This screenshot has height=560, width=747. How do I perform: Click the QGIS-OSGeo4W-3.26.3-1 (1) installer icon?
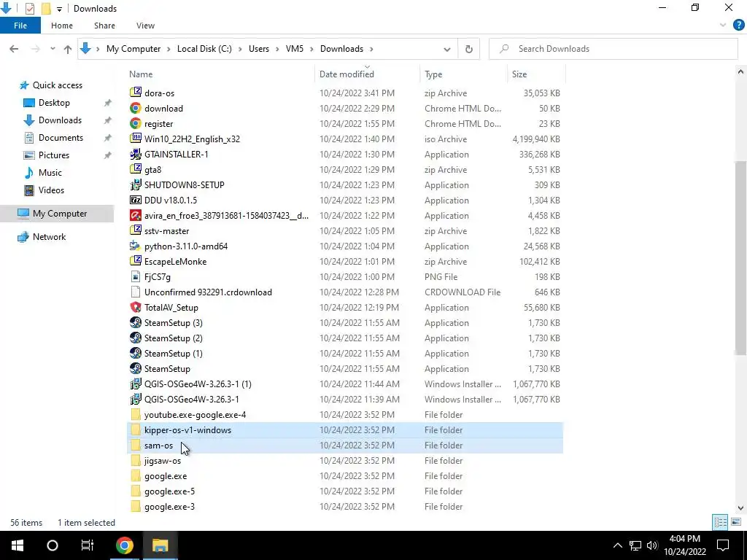tap(136, 384)
